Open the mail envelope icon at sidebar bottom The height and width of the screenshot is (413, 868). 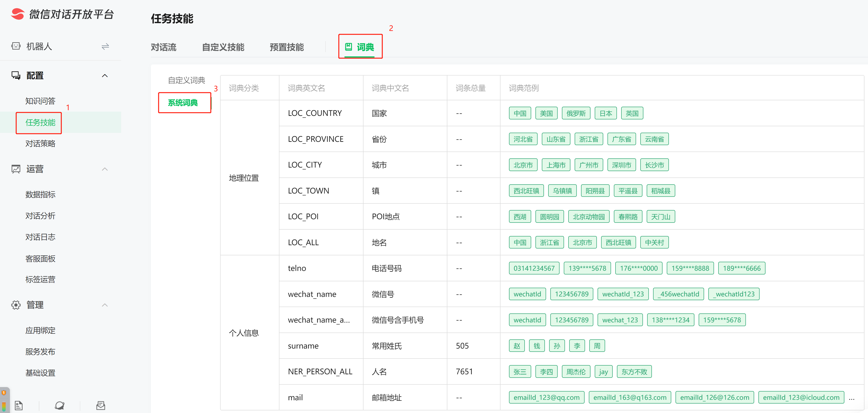pos(101,405)
